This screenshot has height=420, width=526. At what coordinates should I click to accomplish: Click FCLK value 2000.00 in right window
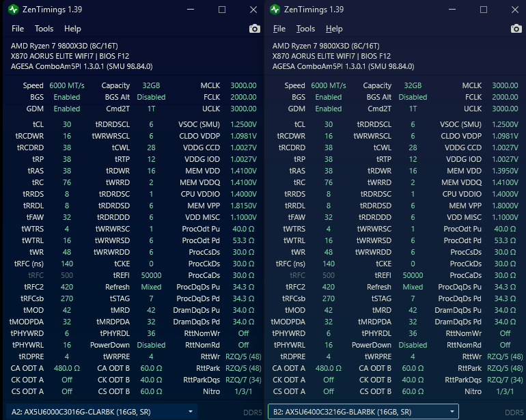click(x=505, y=97)
